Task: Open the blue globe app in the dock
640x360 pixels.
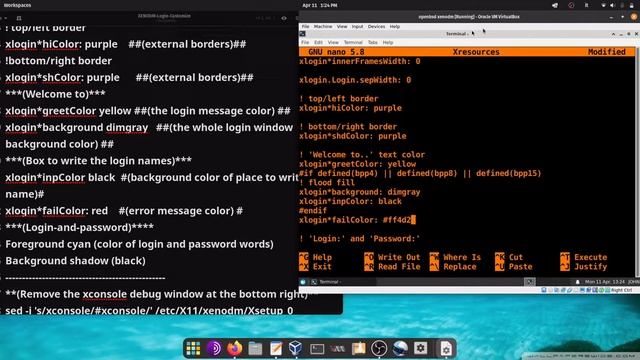Action: point(400,349)
